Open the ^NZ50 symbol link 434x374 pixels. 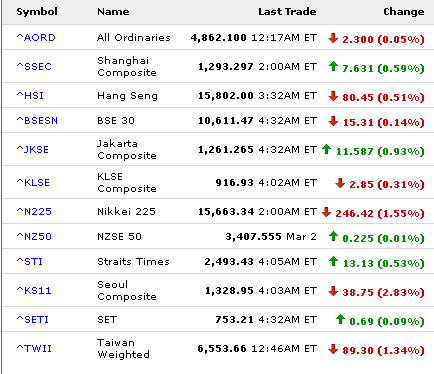34,236
